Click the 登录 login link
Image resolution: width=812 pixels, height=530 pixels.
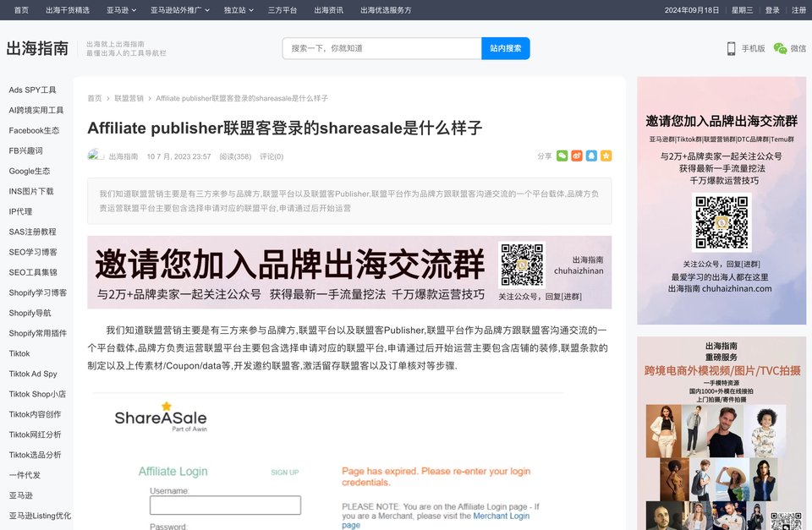tap(772, 10)
